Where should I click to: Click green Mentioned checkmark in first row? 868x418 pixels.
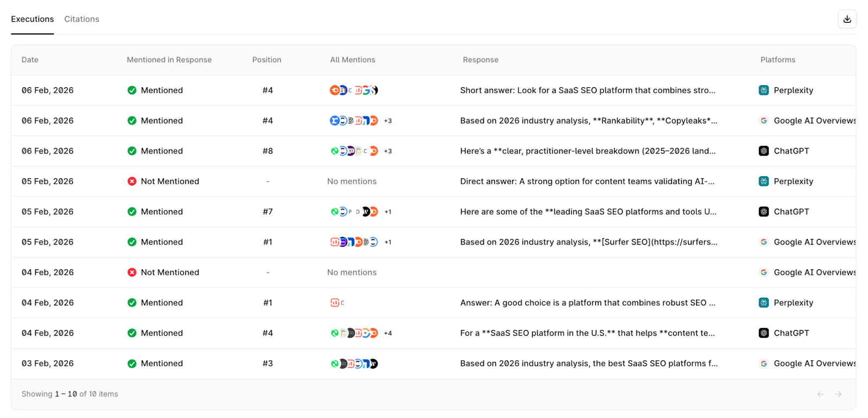coord(132,91)
